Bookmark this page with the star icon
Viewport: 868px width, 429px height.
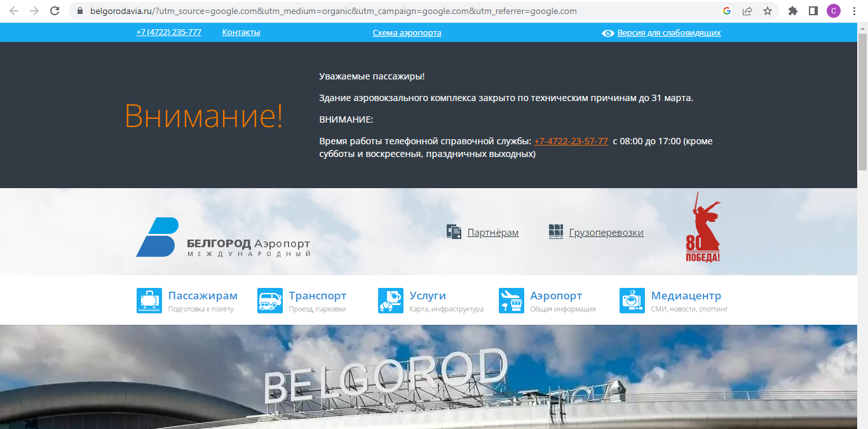tap(768, 11)
